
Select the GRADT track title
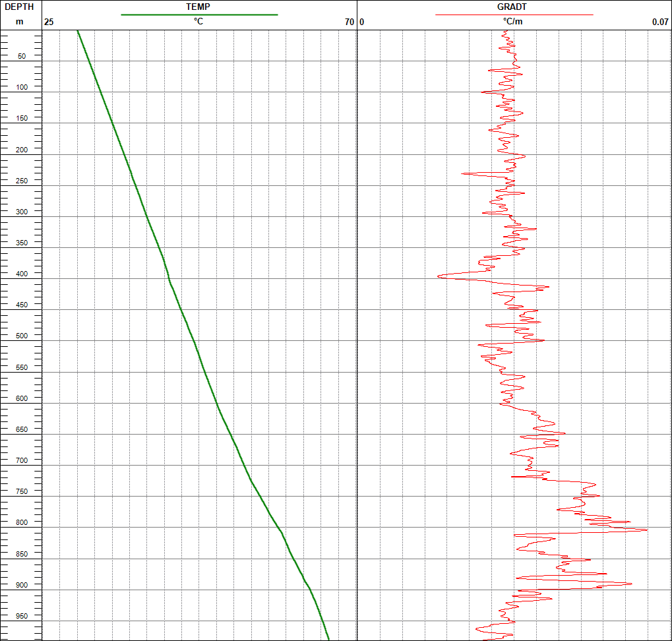coord(512,7)
